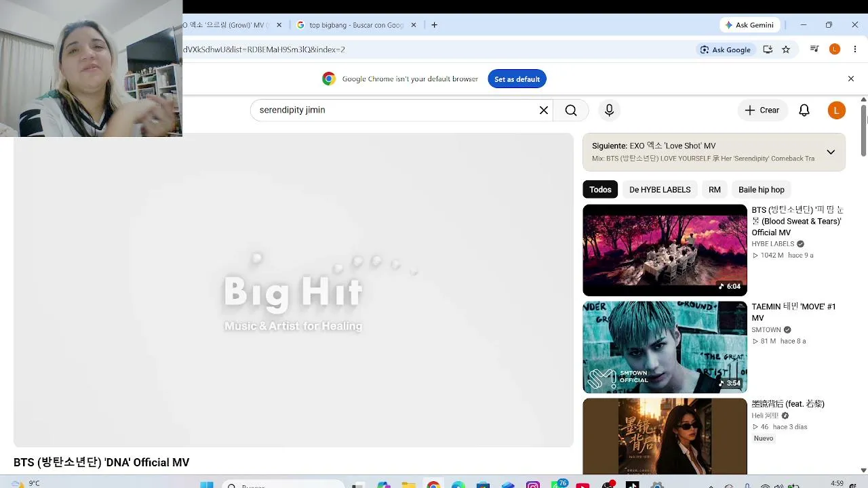Expand the Siguiente playlist panel chevron
The image size is (868, 488).
tap(831, 152)
